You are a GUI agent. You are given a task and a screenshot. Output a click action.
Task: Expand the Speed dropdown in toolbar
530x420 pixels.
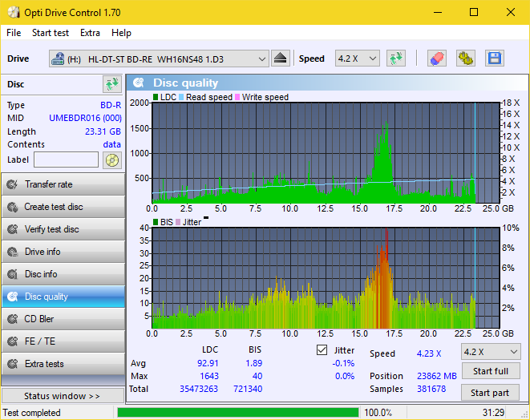358,59
